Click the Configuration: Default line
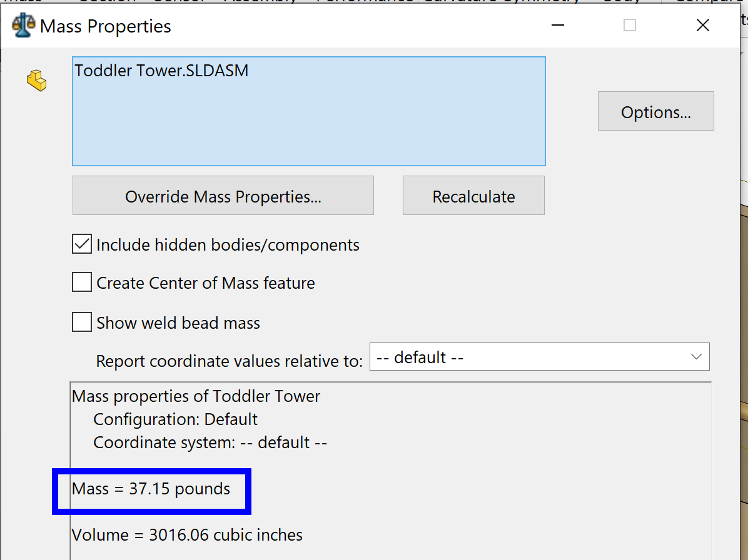Viewport: 748px width, 560px height. 175,419
